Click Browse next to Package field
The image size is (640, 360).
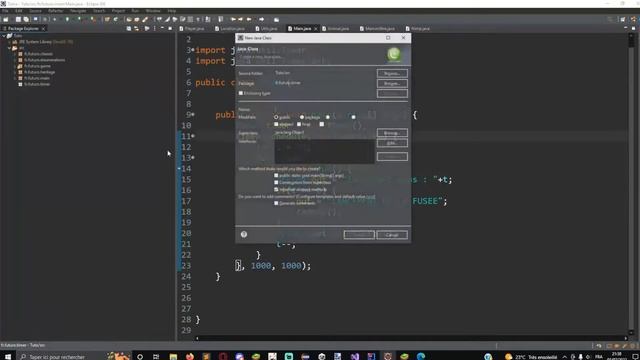(x=392, y=83)
